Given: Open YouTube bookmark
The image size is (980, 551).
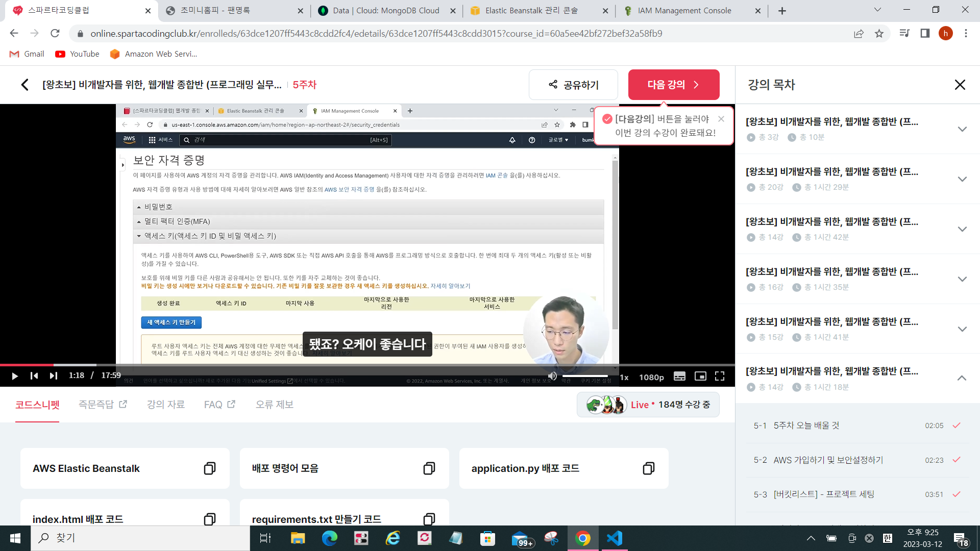Looking at the screenshot, I should pyautogui.click(x=78, y=54).
